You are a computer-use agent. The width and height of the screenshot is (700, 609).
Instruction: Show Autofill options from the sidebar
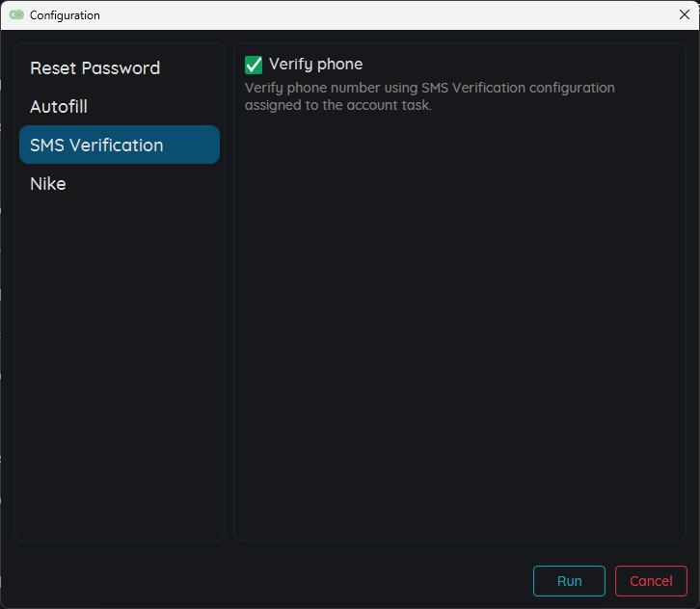pos(59,107)
